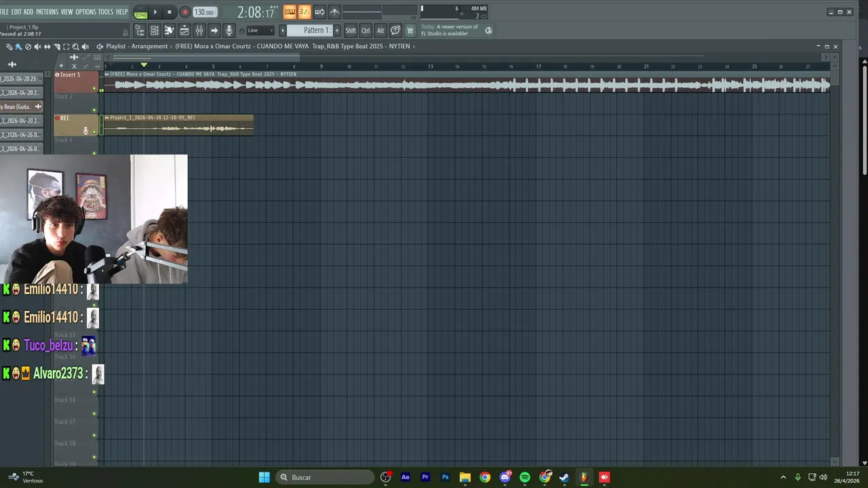
Task: Click the Play transport button
Action: click(x=155, y=12)
